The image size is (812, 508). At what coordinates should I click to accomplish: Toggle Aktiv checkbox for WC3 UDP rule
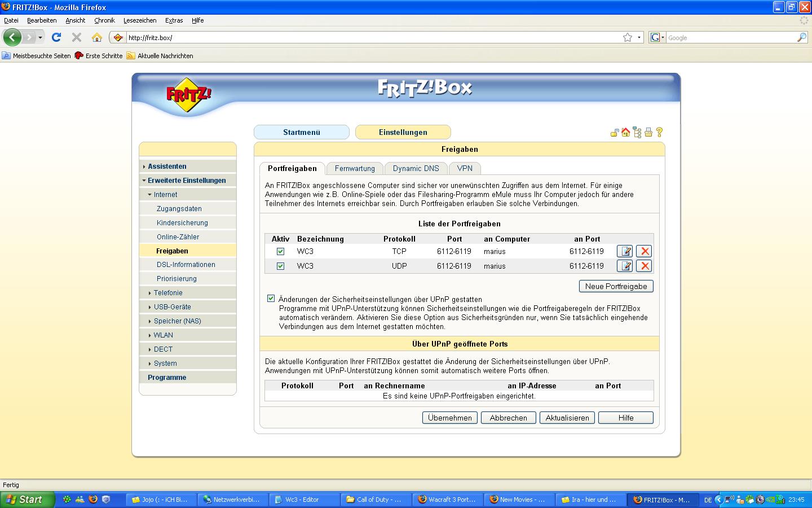(280, 266)
